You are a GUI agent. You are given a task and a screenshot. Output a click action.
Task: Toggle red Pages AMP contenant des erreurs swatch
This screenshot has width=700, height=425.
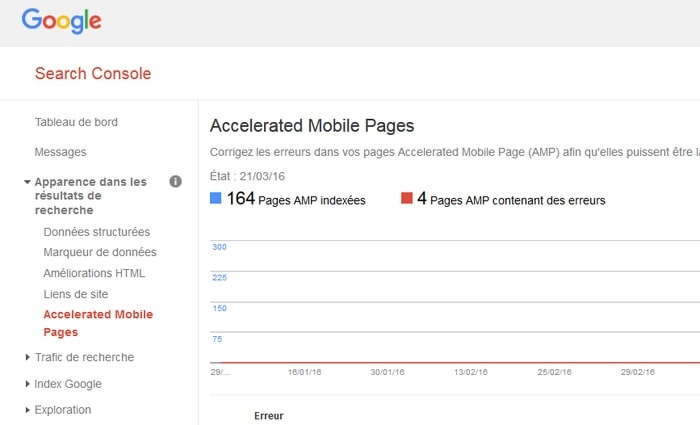pyautogui.click(x=407, y=198)
